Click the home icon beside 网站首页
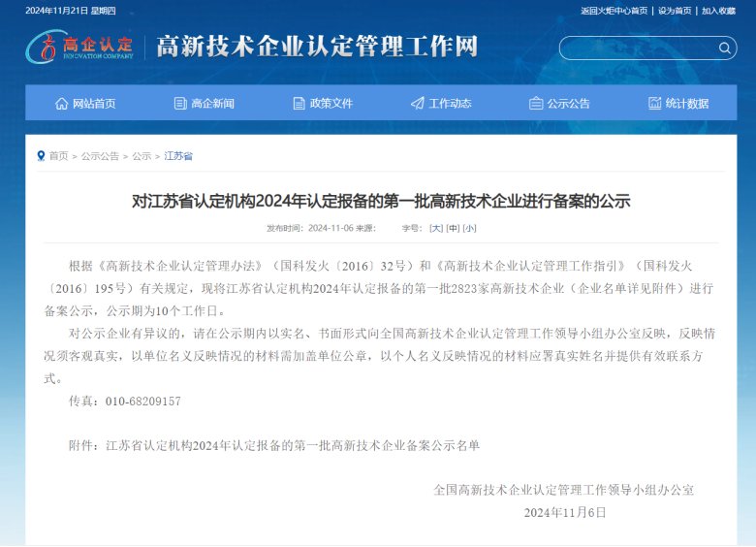 point(62,104)
